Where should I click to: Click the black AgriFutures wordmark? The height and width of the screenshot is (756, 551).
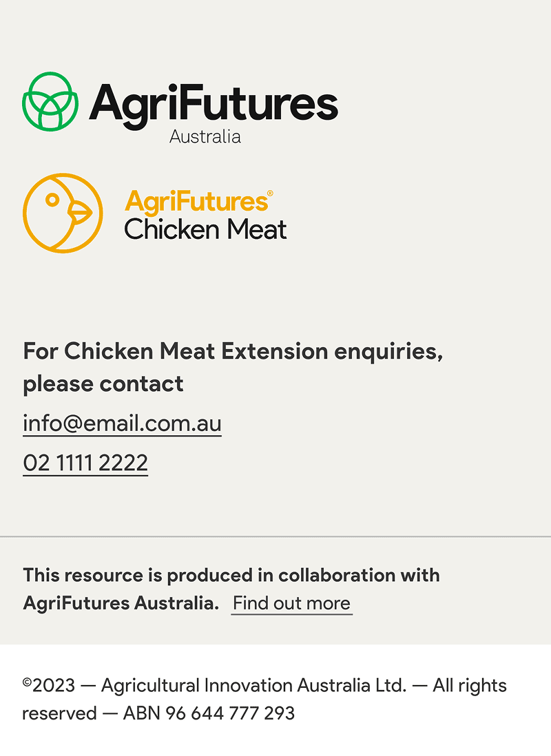[214, 105]
